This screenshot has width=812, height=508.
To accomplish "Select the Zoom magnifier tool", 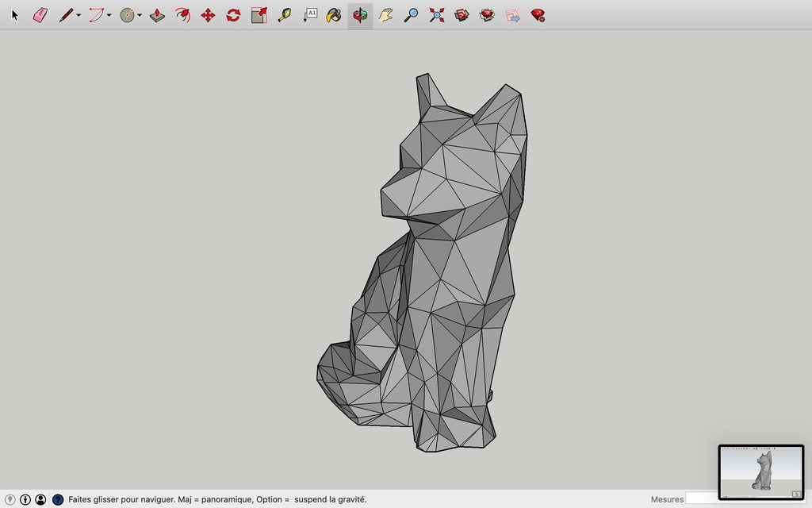I will click(x=410, y=14).
